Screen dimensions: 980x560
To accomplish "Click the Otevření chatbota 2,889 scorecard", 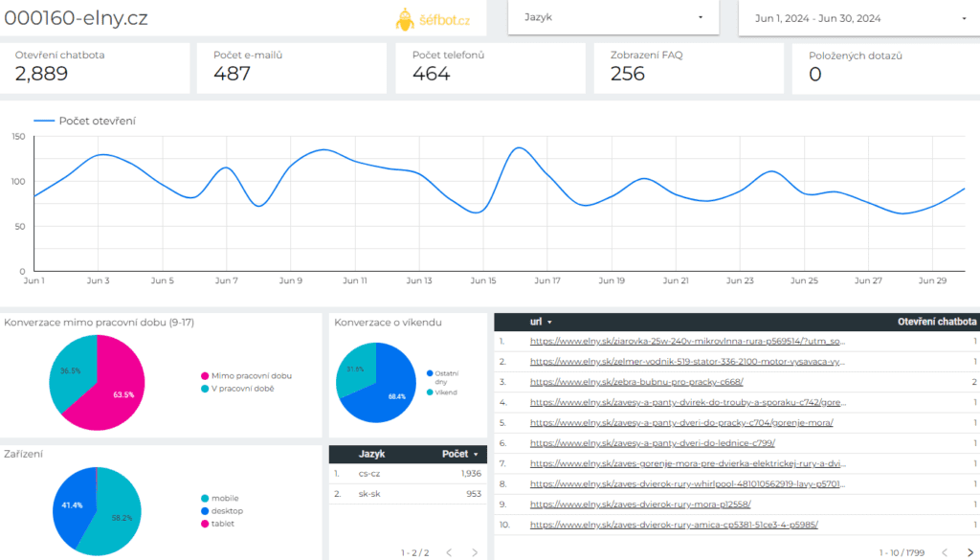I will [x=96, y=67].
